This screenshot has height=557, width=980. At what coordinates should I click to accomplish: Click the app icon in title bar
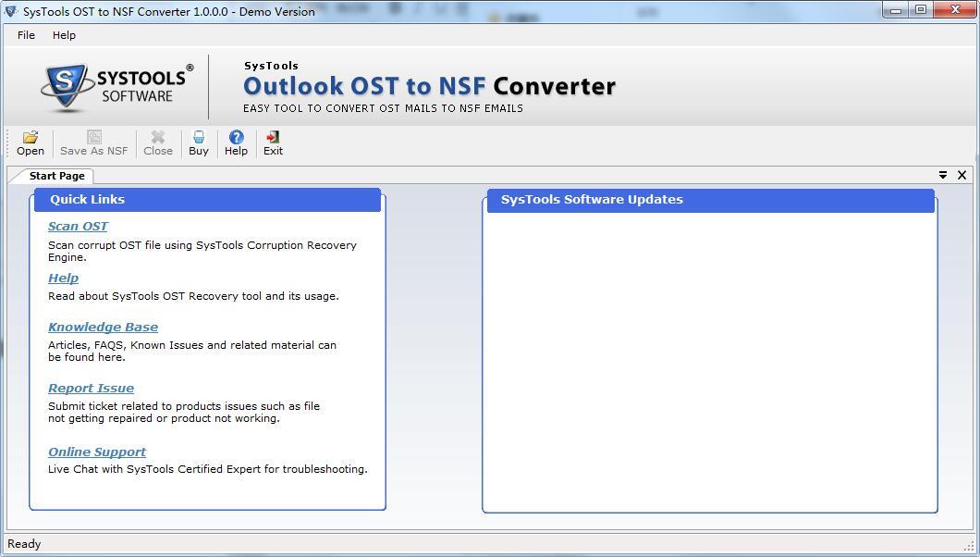(x=11, y=11)
